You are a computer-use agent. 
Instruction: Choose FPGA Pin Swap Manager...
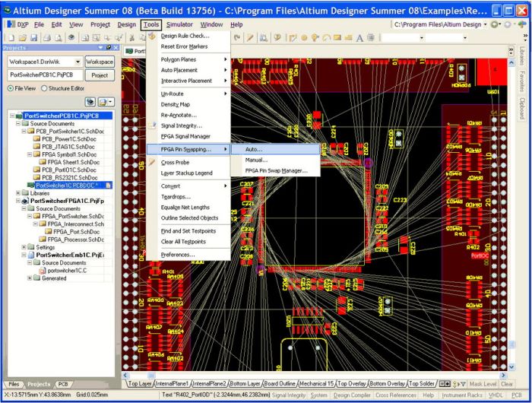[x=275, y=171]
